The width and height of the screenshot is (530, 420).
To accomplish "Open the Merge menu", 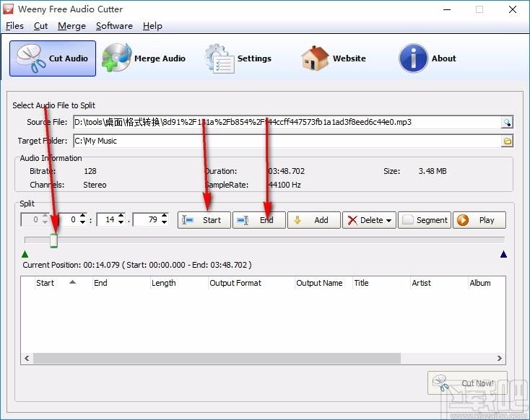I will point(71,26).
